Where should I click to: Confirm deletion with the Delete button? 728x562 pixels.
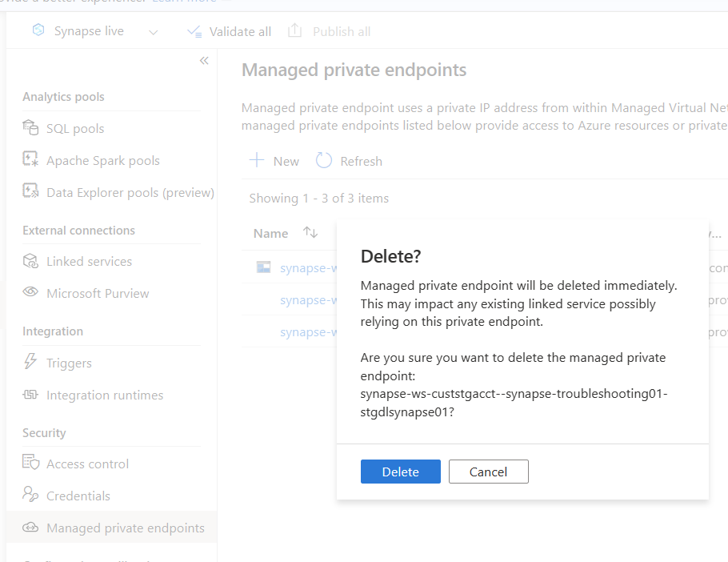tap(400, 472)
